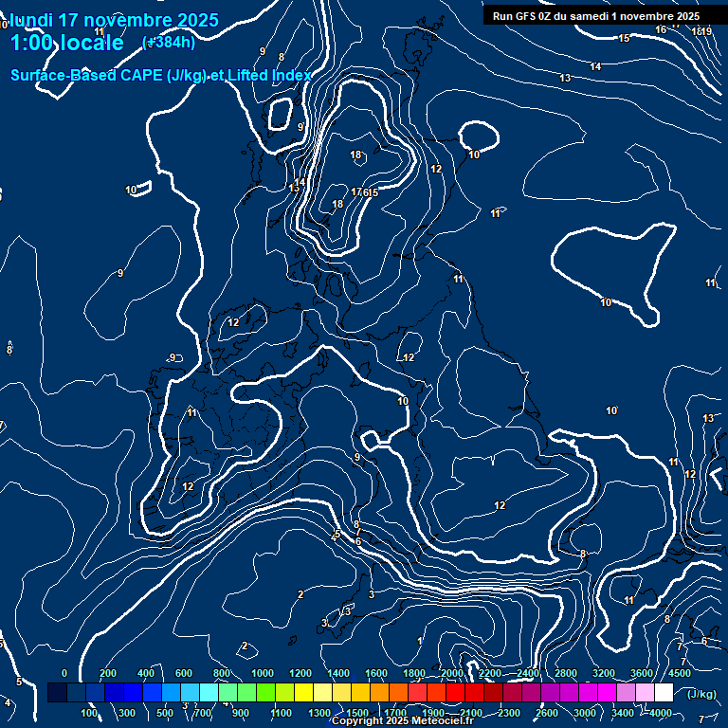728x728 pixels.
Task: Click the 'Copyright 2025 Meteociel.fr' text
Action: (403, 720)
